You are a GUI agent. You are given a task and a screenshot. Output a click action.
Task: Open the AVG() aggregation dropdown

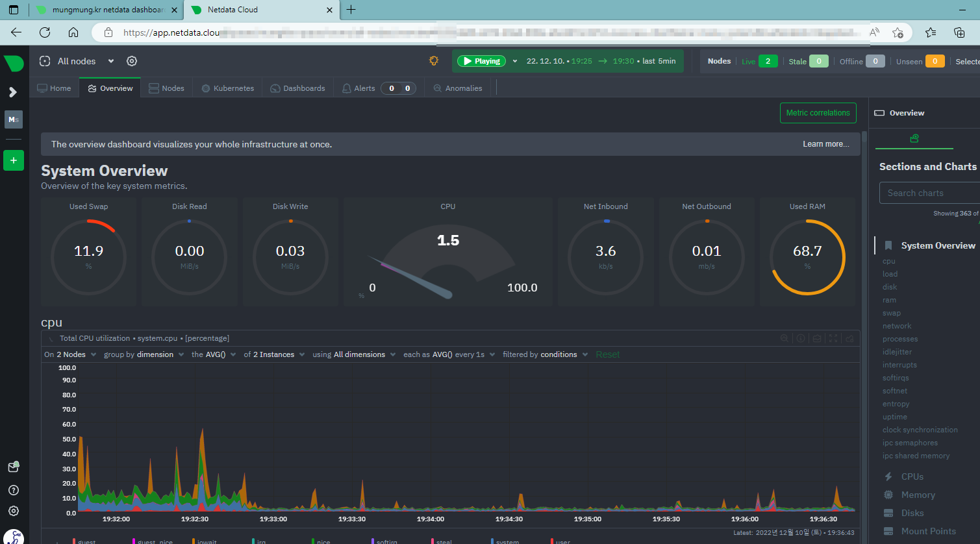click(x=214, y=354)
